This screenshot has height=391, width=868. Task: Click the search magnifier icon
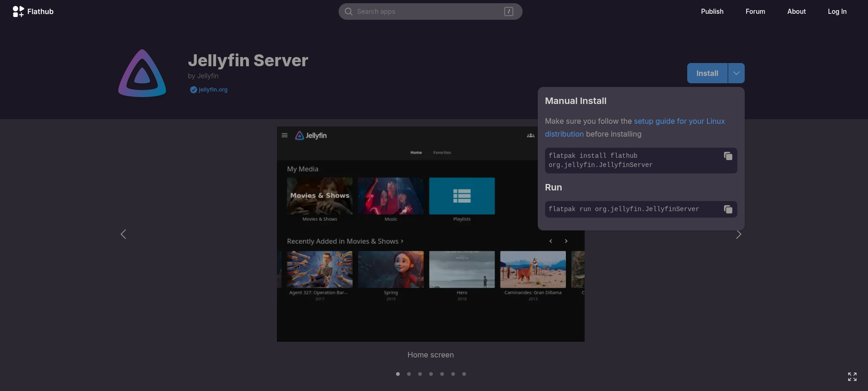(349, 11)
